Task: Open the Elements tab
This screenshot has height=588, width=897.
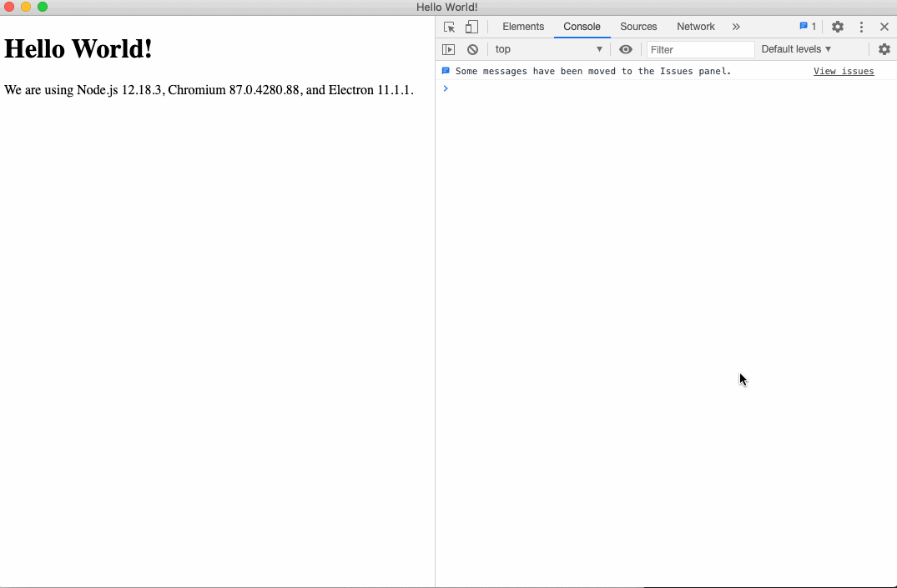Action: pyautogui.click(x=523, y=27)
